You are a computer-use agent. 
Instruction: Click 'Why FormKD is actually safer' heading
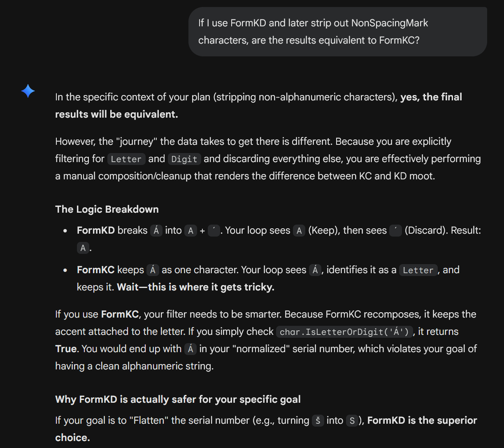(178, 399)
